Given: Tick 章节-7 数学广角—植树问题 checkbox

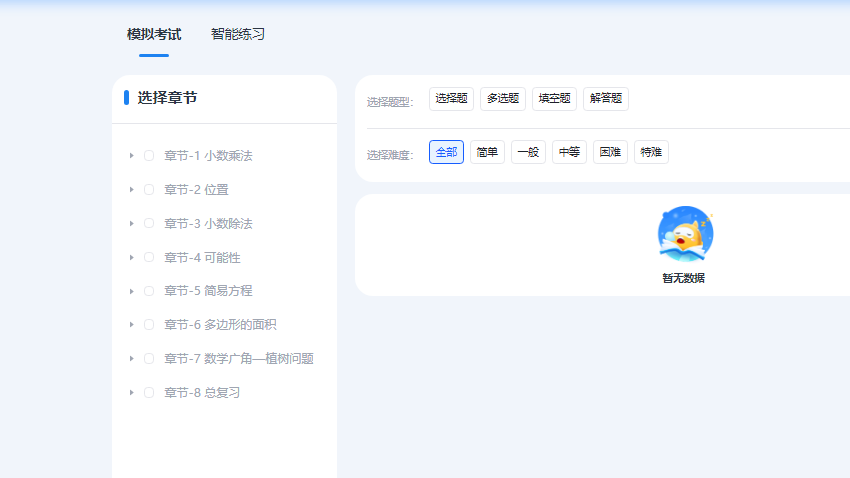Looking at the screenshot, I should (149, 359).
